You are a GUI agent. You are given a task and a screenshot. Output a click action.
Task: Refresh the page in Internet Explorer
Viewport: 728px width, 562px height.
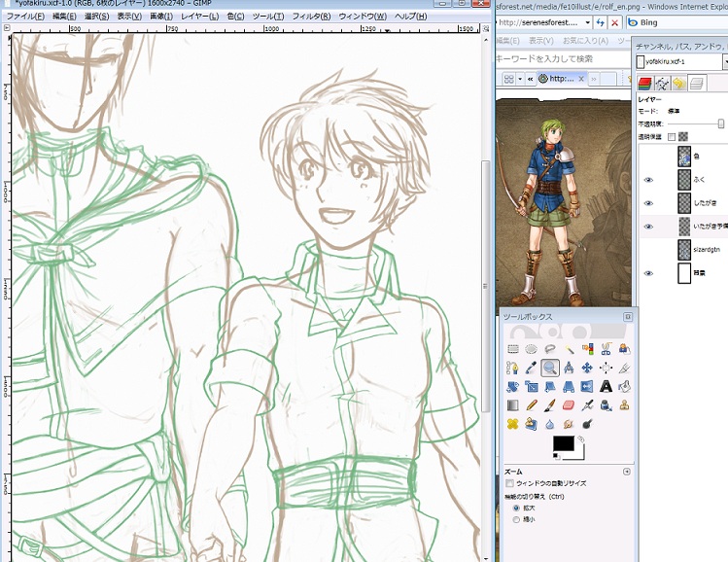point(601,22)
